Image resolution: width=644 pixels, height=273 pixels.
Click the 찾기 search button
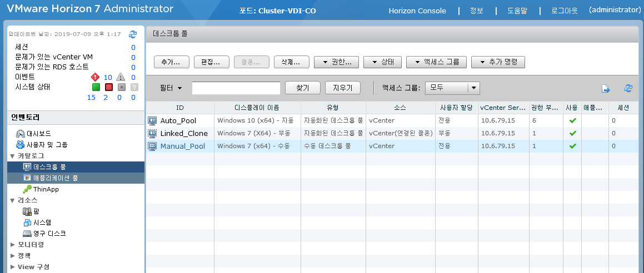(x=303, y=88)
